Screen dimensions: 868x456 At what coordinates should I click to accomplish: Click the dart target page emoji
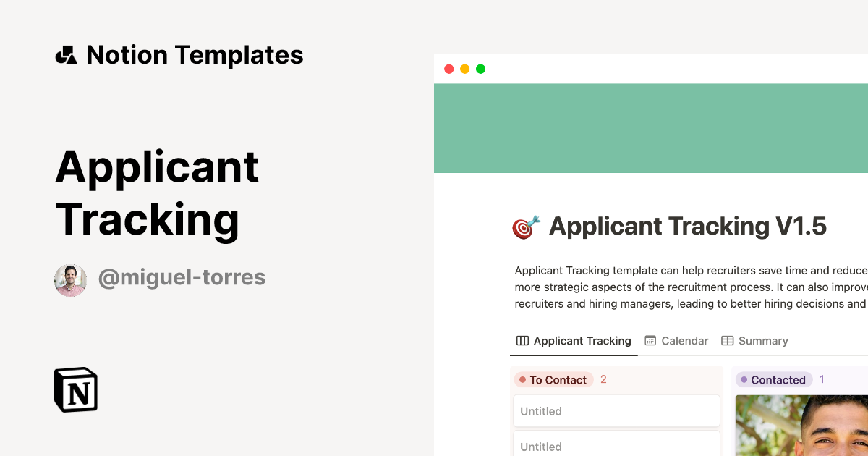523,226
